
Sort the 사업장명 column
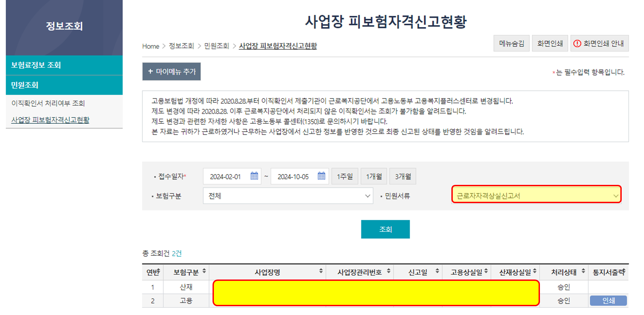(x=321, y=272)
